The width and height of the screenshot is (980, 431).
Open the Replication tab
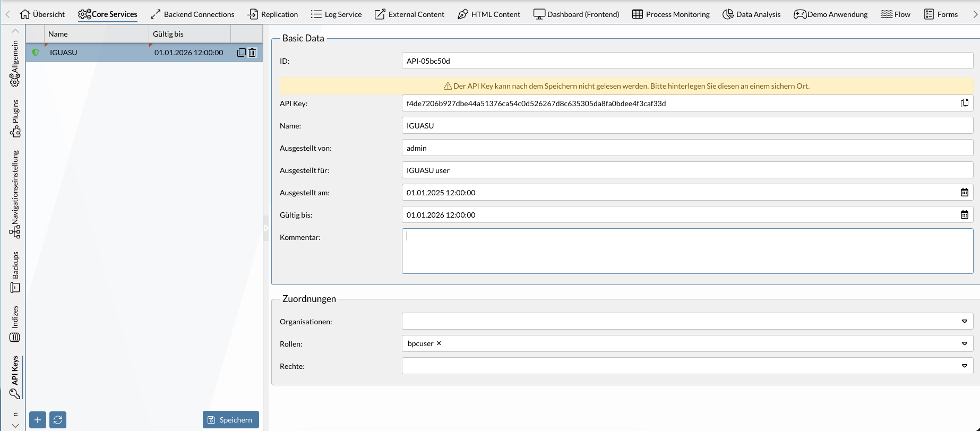click(x=273, y=14)
